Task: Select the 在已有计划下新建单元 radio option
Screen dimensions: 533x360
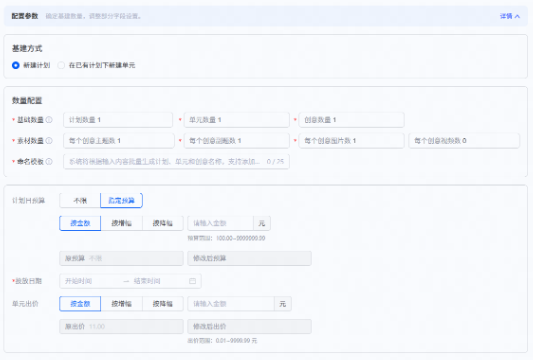Action: click(x=61, y=65)
